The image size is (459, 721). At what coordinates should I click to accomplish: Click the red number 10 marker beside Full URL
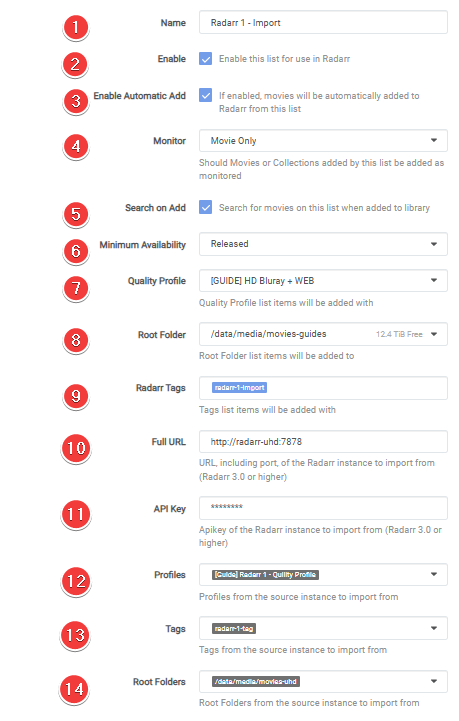[x=76, y=448]
